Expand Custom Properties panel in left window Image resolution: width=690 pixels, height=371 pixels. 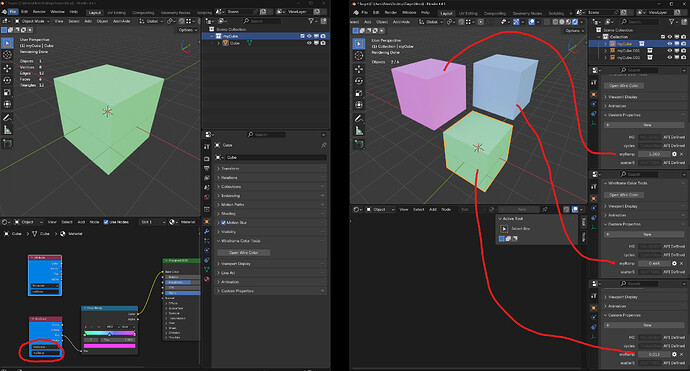(271, 291)
